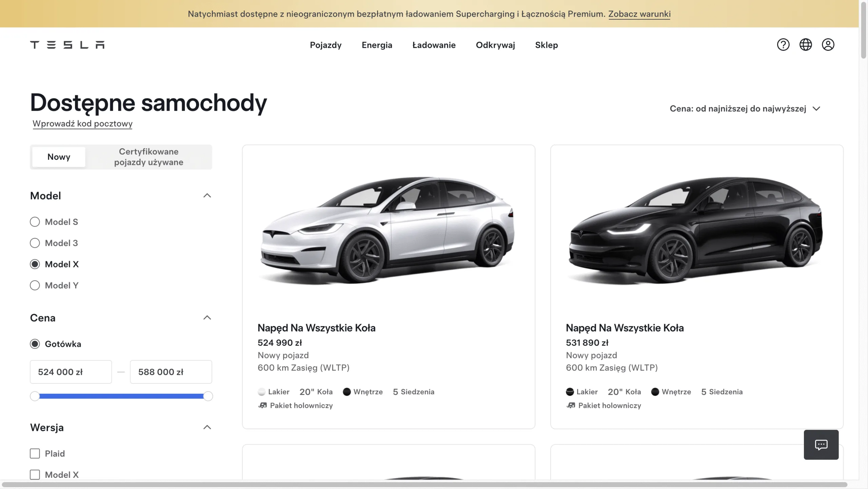Open the chat message widget
The height and width of the screenshot is (489, 868).
tap(821, 445)
